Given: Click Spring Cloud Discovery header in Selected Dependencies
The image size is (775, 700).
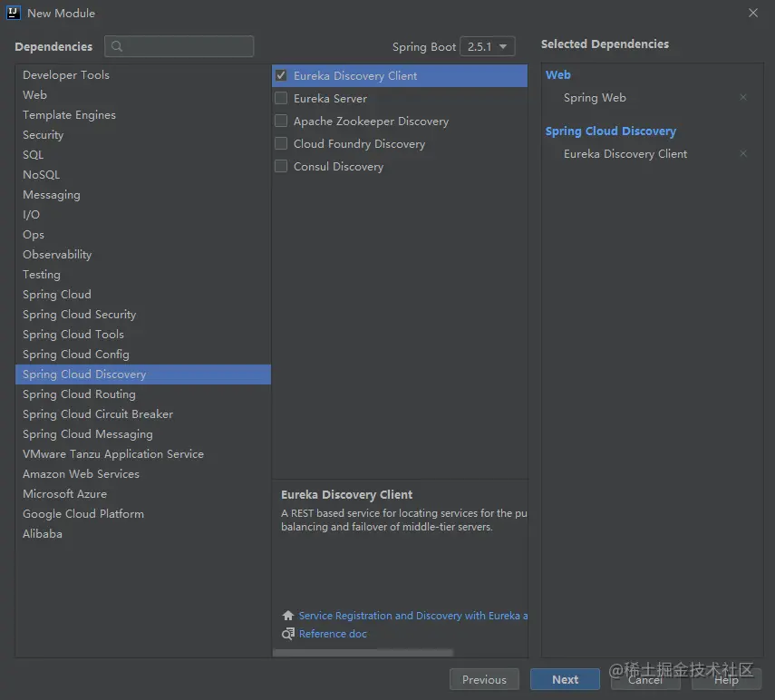Looking at the screenshot, I should coord(610,131).
